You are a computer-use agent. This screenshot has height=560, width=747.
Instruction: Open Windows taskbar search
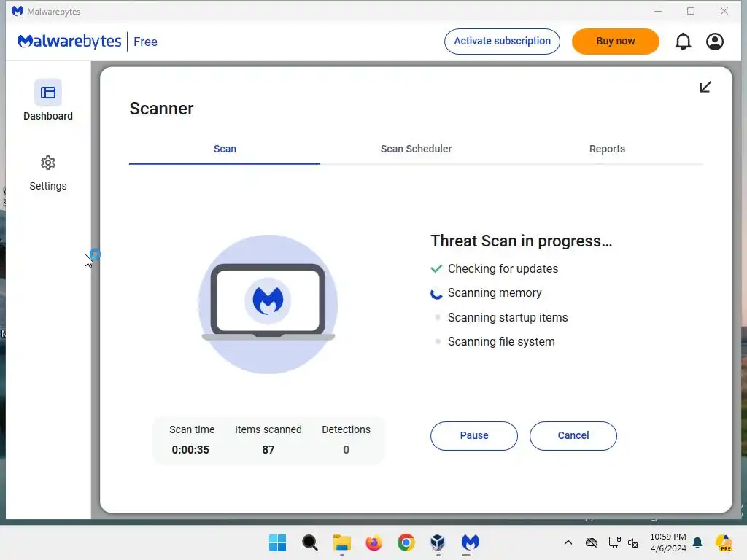tap(309, 542)
